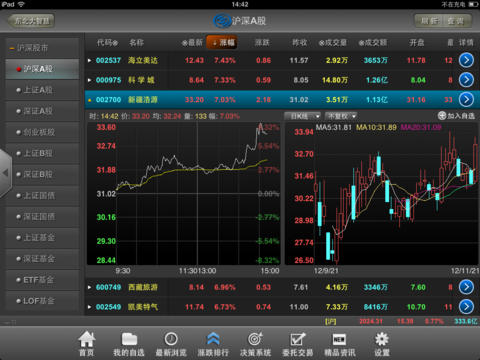This screenshot has height=360, width=480.
Task: Sort by 涨跌 column header
Action: click(x=263, y=43)
